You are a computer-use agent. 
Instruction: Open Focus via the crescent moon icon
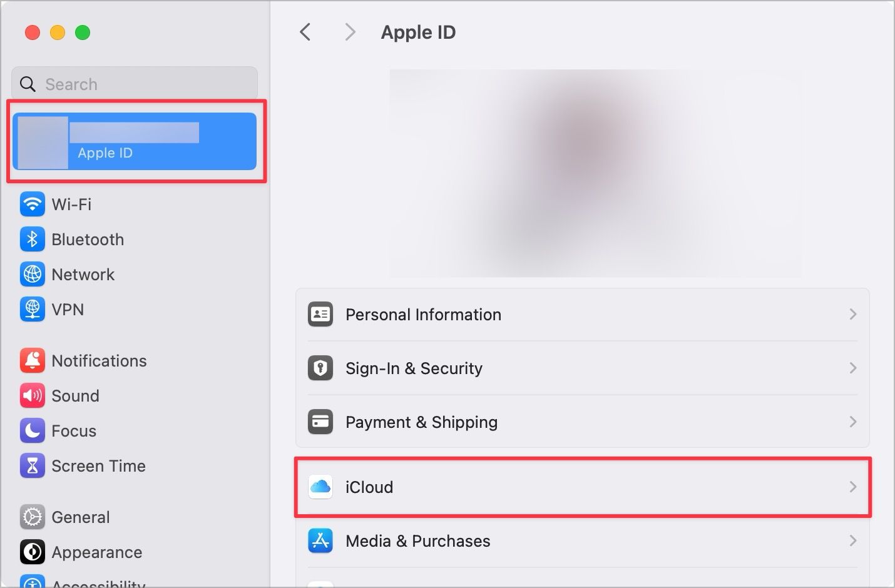pyautogui.click(x=32, y=430)
